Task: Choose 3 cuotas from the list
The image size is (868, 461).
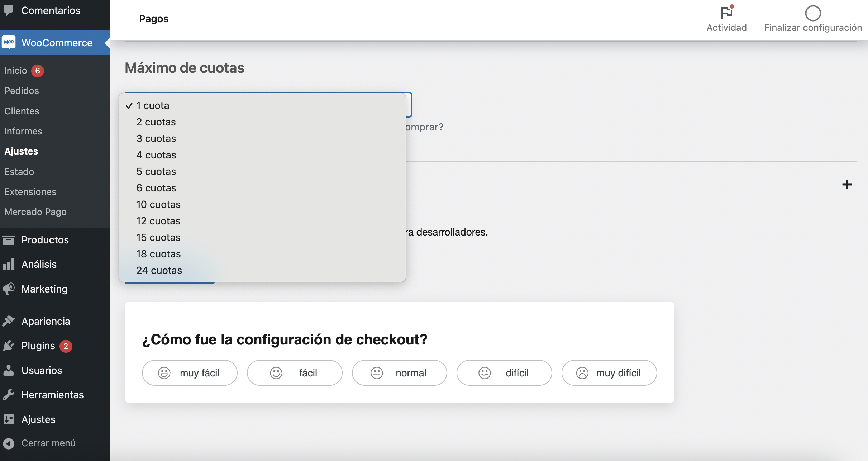Action: pos(262,138)
